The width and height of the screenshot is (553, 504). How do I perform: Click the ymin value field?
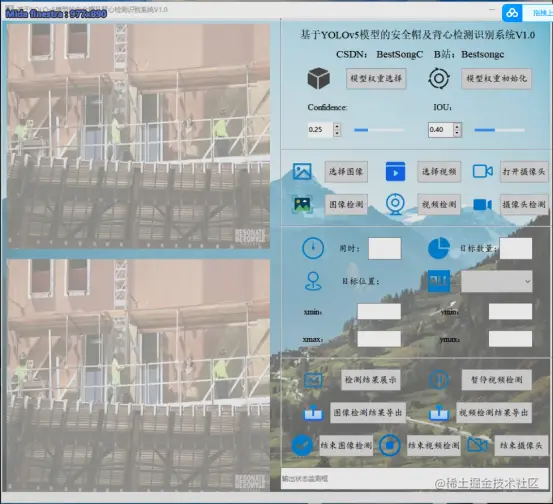pyautogui.click(x=510, y=311)
